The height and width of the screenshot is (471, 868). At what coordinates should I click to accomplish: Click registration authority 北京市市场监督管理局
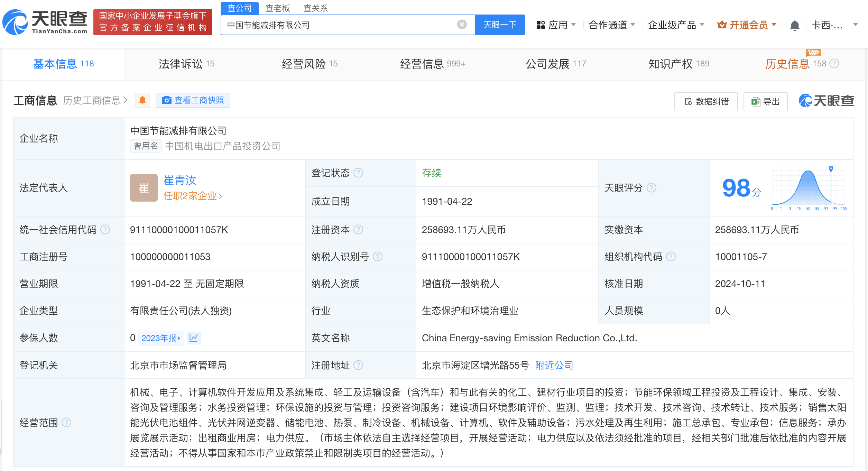coord(178,365)
